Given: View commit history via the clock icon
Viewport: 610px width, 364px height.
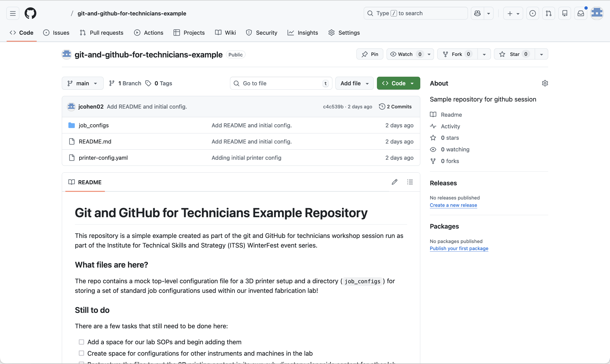Looking at the screenshot, I should coord(382,106).
